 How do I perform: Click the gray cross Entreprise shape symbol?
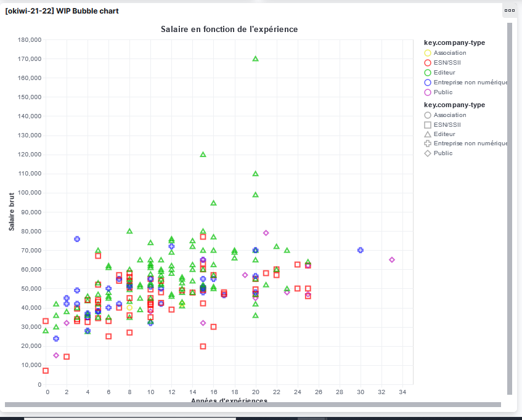(428, 143)
